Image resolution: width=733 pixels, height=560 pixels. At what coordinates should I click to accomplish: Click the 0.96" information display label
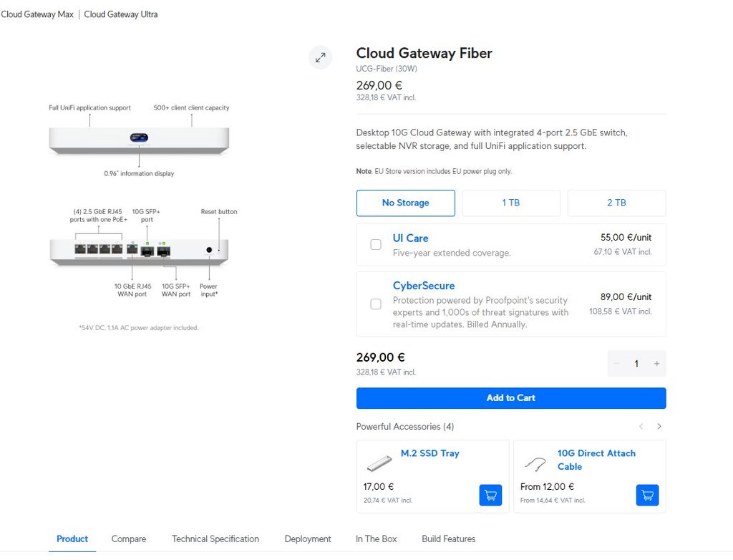[139, 173]
